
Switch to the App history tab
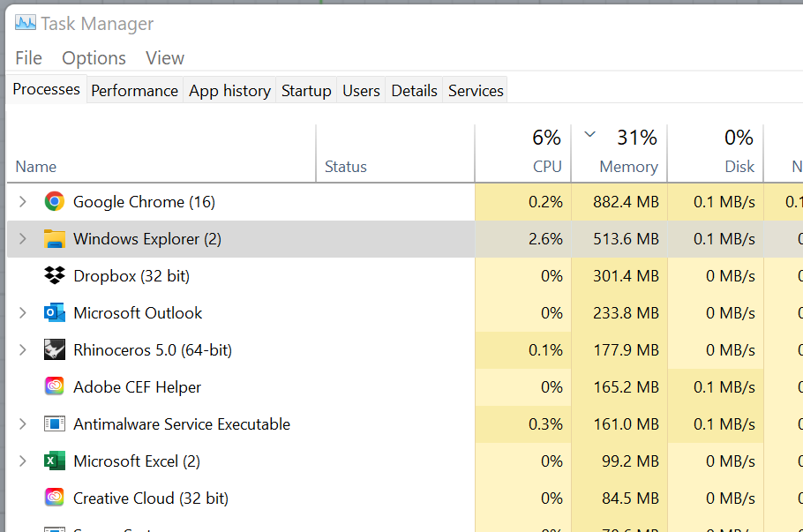click(x=229, y=91)
